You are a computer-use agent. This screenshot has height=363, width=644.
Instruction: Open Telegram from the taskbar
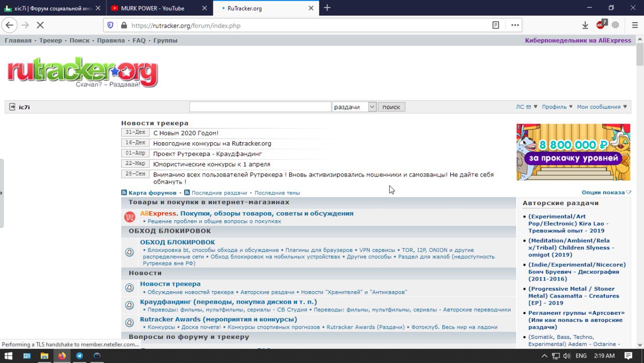(x=79, y=355)
